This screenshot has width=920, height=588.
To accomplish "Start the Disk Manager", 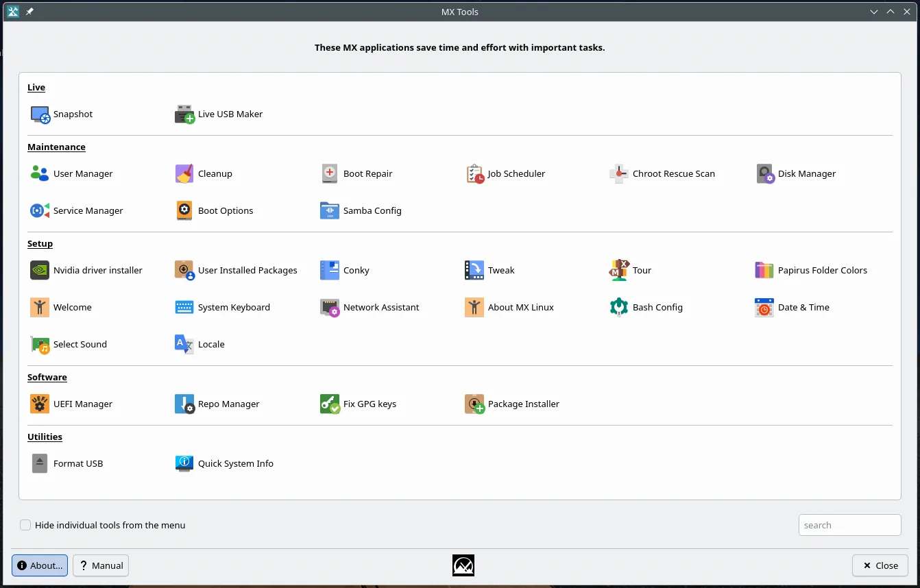I will click(x=796, y=173).
